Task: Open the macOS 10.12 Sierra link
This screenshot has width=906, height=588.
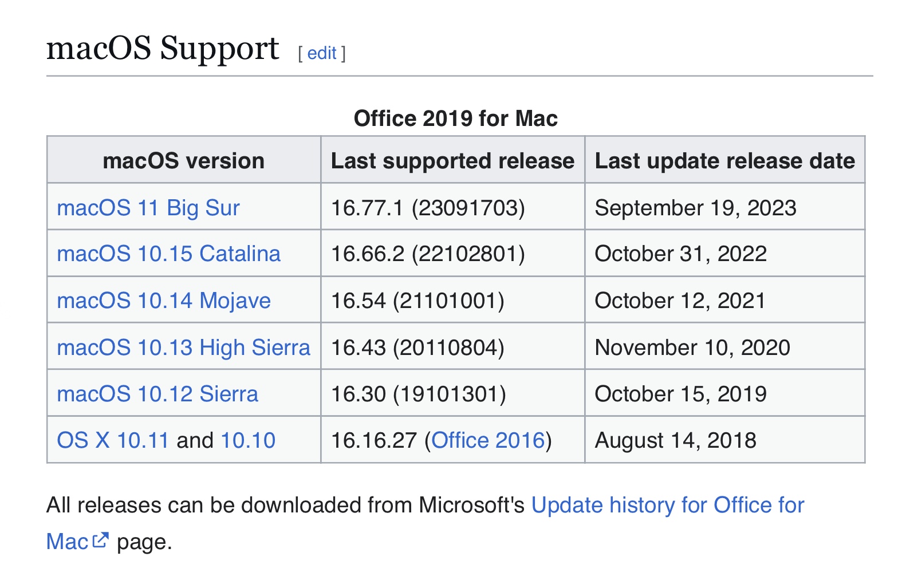Action: pos(157,394)
